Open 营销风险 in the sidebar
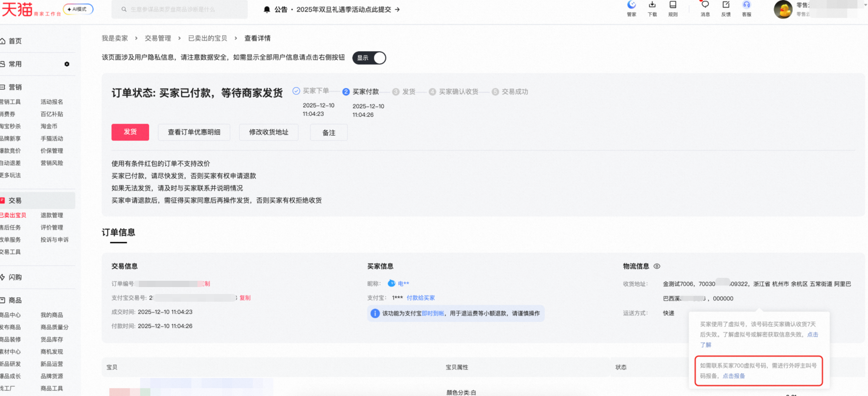 [x=52, y=163]
